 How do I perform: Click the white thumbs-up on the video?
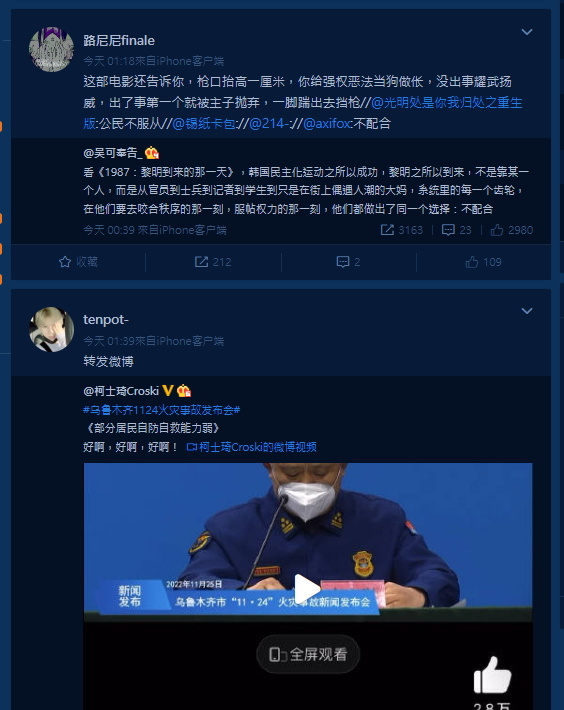(492, 675)
